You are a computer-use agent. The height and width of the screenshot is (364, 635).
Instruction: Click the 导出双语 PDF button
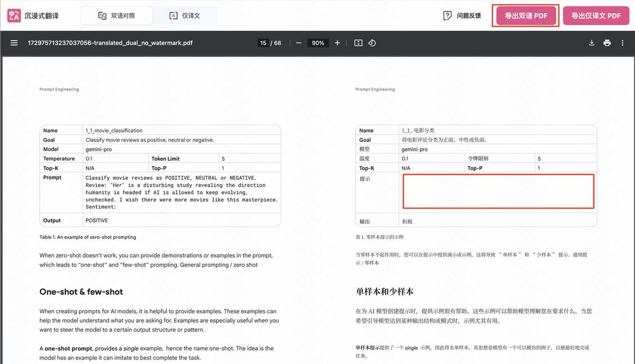[x=526, y=16]
